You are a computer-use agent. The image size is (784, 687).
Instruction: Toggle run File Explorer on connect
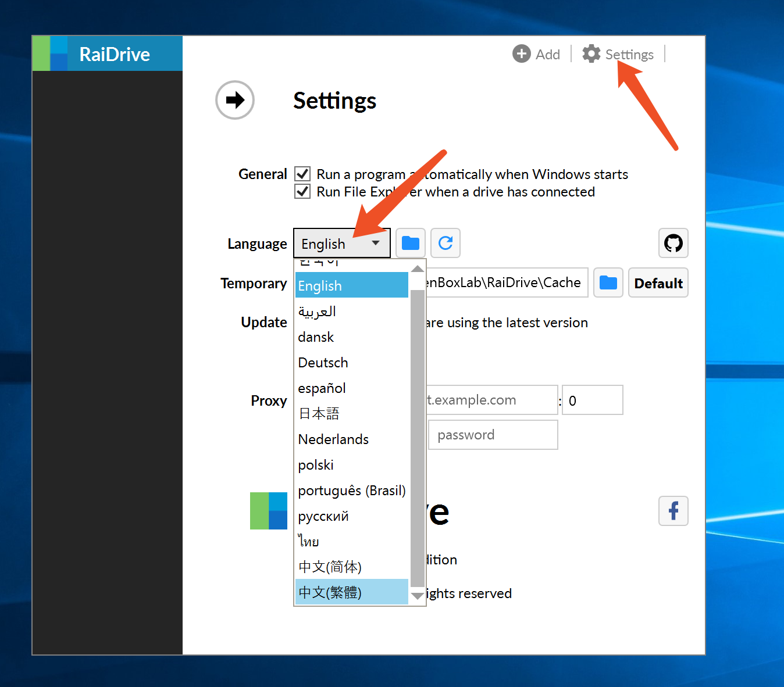pyautogui.click(x=302, y=191)
